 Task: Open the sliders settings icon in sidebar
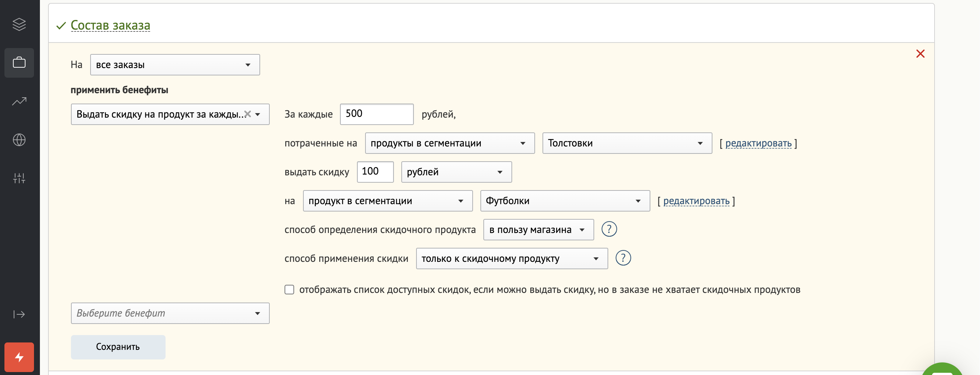pyautogui.click(x=19, y=178)
